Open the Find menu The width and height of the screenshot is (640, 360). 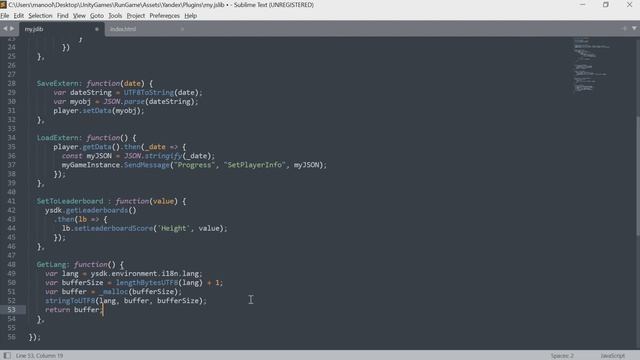62,16
